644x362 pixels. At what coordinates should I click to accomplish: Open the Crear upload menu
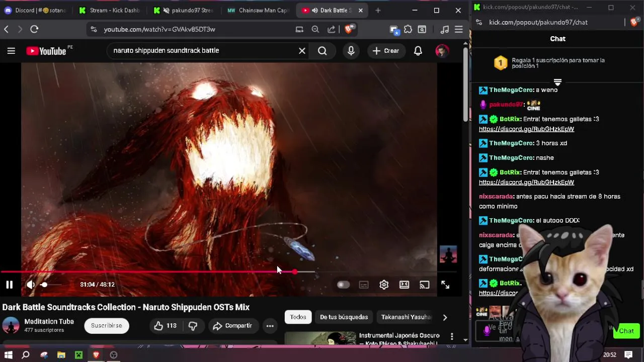386,51
